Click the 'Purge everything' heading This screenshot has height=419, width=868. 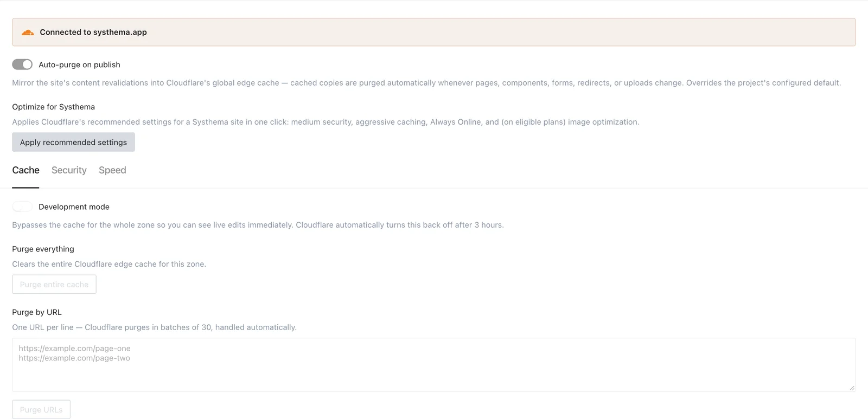tap(43, 249)
